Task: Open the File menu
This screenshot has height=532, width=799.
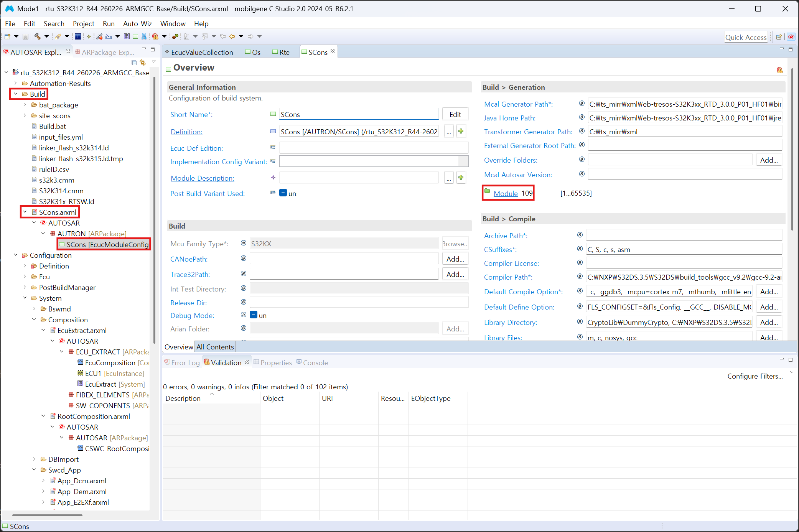Action: point(10,23)
